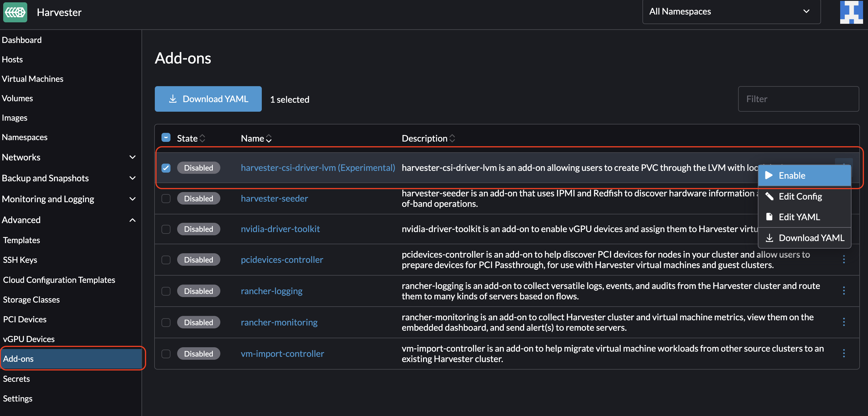Image resolution: width=868 pixels, height=416 pixels.
Task: Open kebab menu for rancher-logging row
Action: coord(844,291)
